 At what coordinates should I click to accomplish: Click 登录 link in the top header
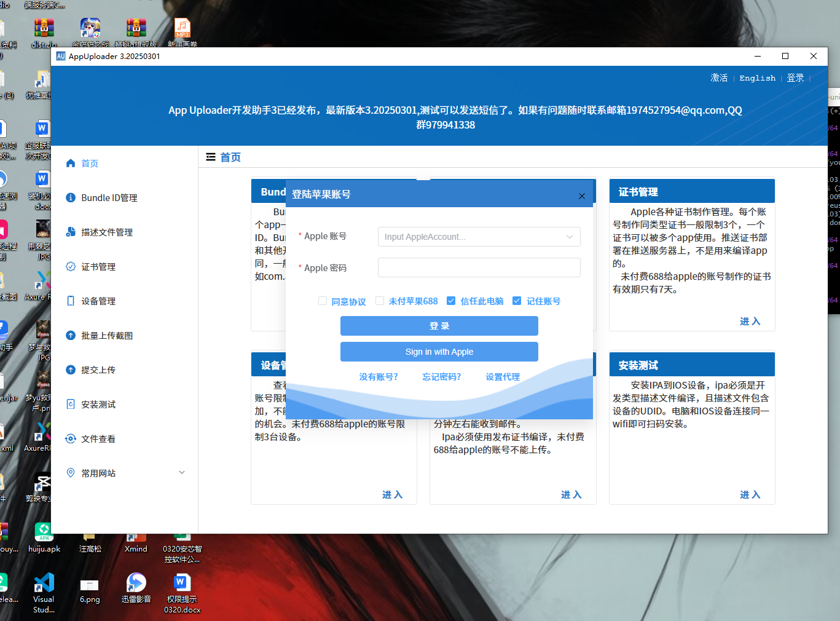point(796,78)
